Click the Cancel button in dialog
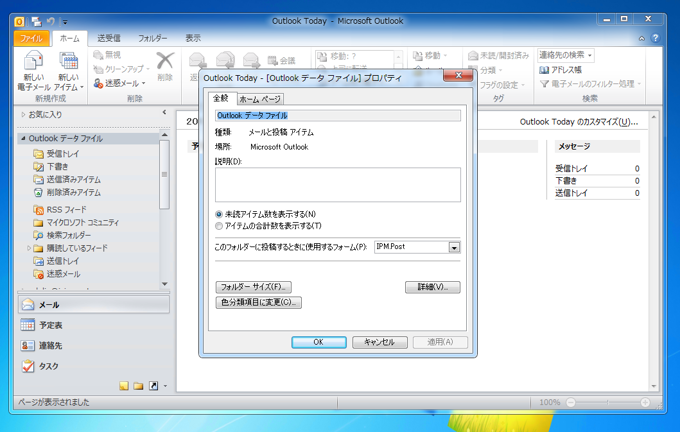This screenshot has width=680, height=432. pyautogui.click(x=379, y=342)
